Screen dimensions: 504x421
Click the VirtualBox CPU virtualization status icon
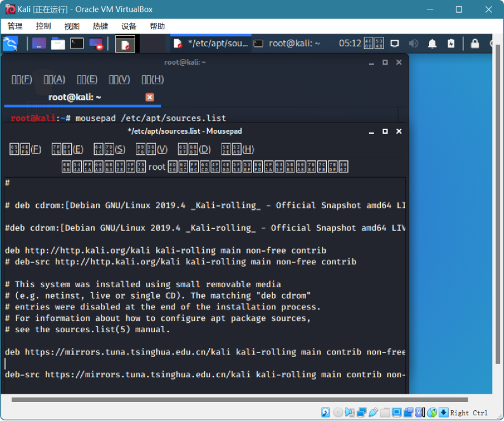[420, 412]
